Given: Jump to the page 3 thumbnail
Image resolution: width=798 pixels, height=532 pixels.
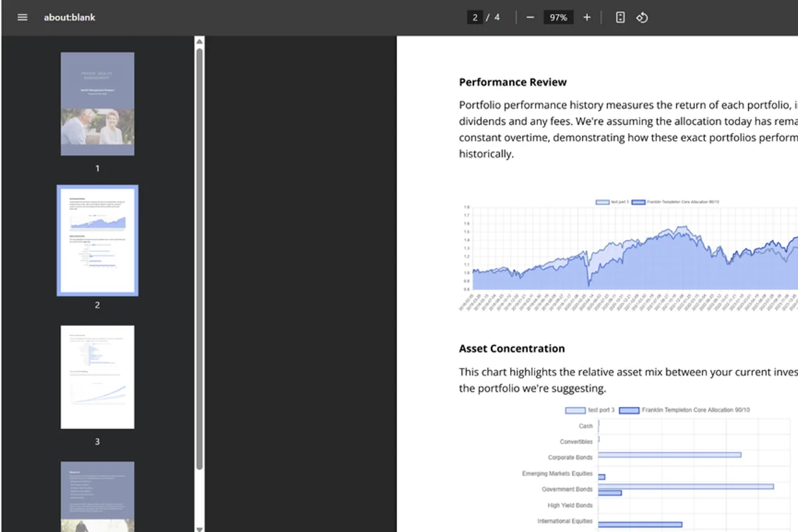Looking at the screenshot, I should [97, 376].
